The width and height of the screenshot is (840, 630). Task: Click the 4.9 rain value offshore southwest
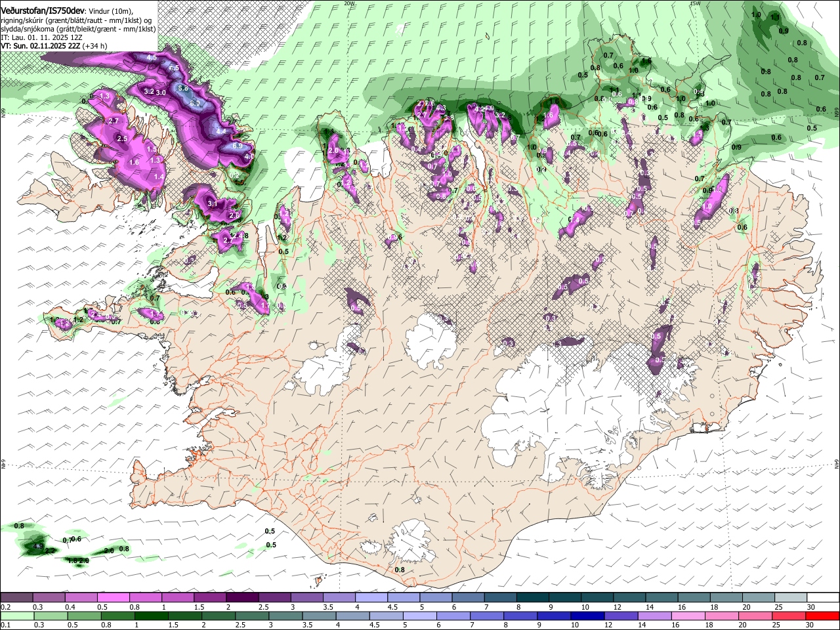pos(38,545)
